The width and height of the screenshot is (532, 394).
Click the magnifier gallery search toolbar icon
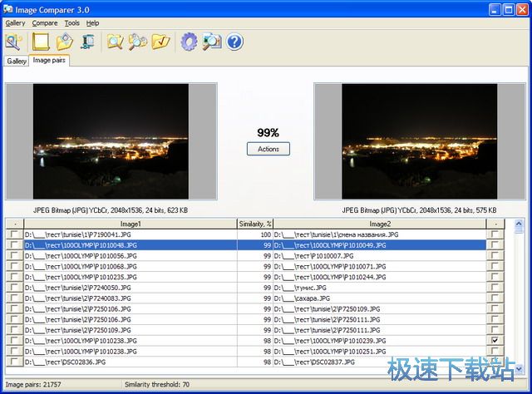(x=14, y=41)
